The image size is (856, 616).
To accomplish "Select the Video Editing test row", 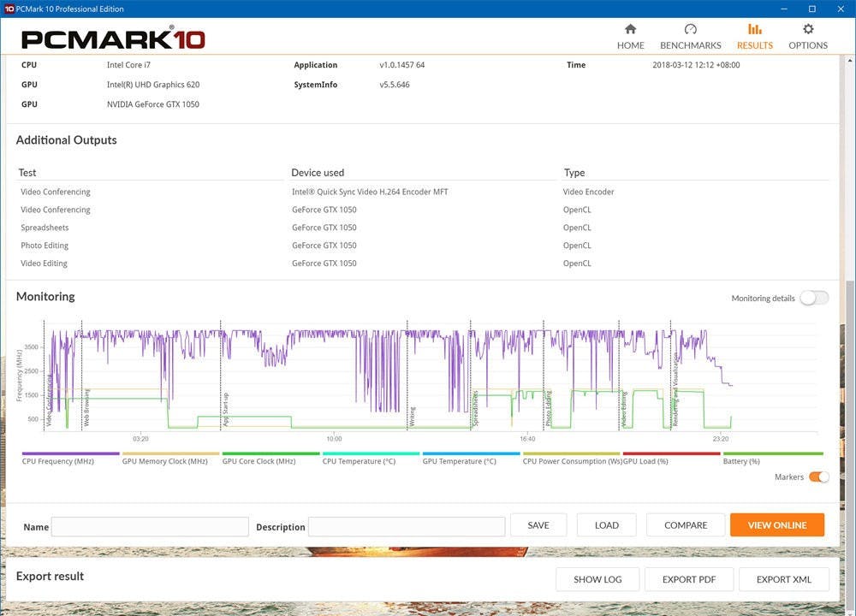I will click(423, 263).
